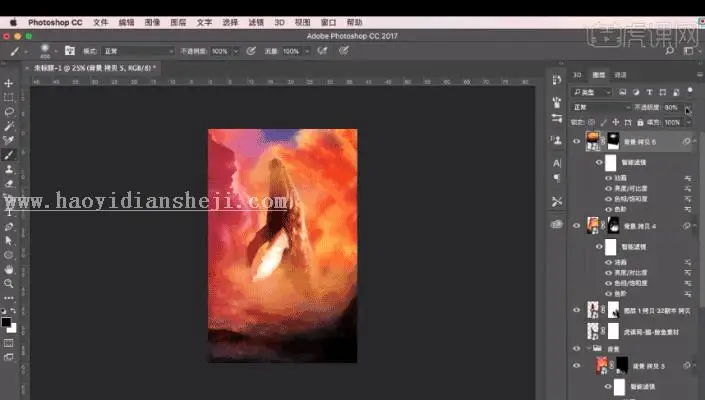705x400 pixels.
Task: Filter layers by smart object icon
Action: pyautogui.click(x=676, y=92)
